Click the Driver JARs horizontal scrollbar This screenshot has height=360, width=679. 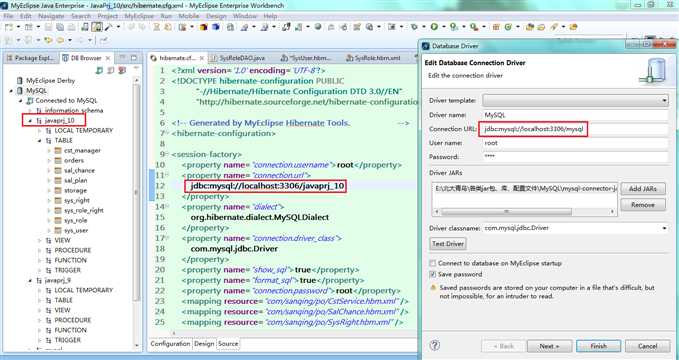pos(524,211)
